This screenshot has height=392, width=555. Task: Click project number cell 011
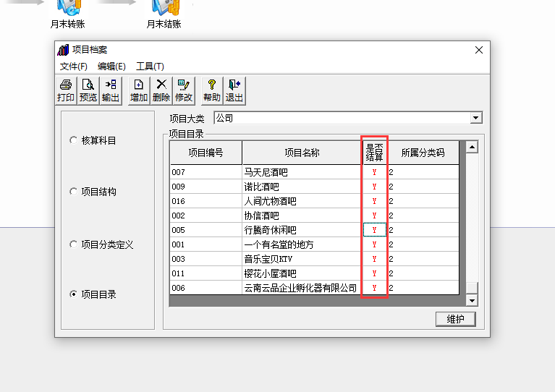206,273
